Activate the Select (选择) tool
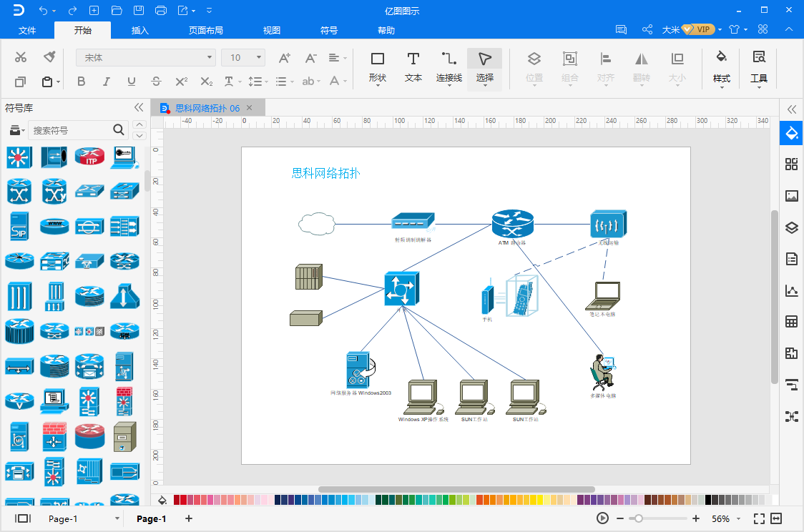This screenshot has width=804, height=532. pyautogui.click(x=484, y=68)
